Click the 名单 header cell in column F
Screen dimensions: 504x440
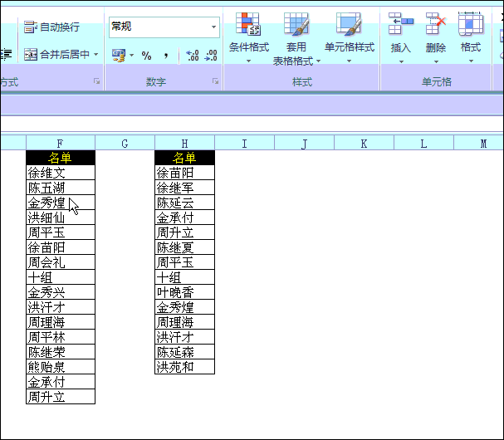click(61, 158)
